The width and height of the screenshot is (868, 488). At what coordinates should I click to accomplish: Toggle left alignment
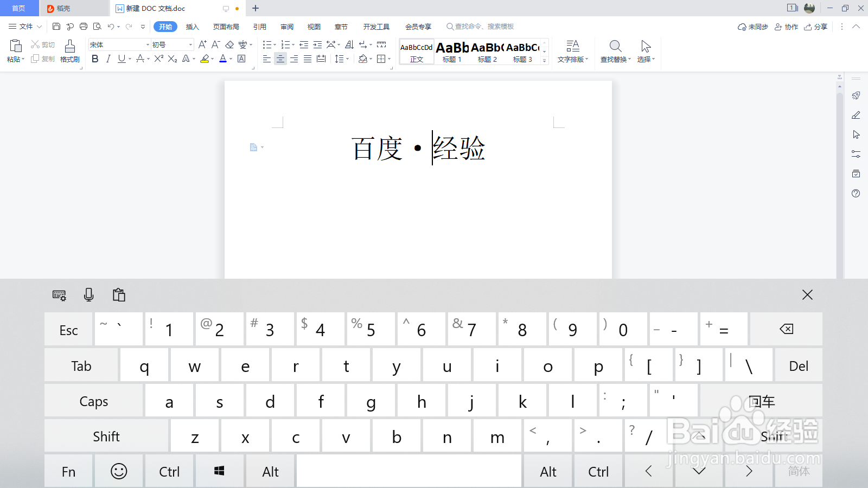tap(267, 59)
